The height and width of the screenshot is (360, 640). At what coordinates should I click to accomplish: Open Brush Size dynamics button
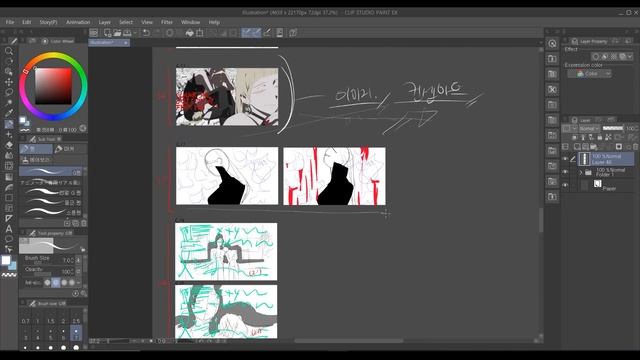point(78,260)
